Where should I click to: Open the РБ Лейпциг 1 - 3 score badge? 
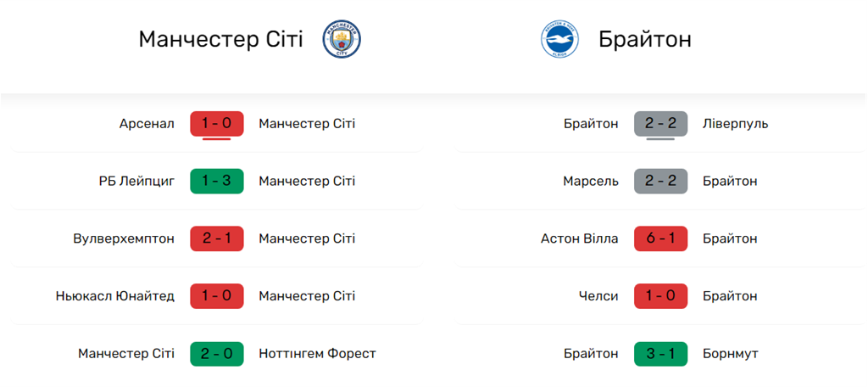pyautogui.click(x=217, y=182)
